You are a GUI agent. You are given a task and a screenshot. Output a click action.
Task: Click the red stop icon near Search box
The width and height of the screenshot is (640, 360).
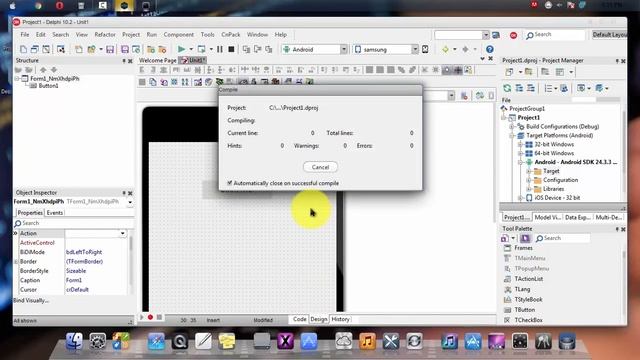click(x=513, y=35)
